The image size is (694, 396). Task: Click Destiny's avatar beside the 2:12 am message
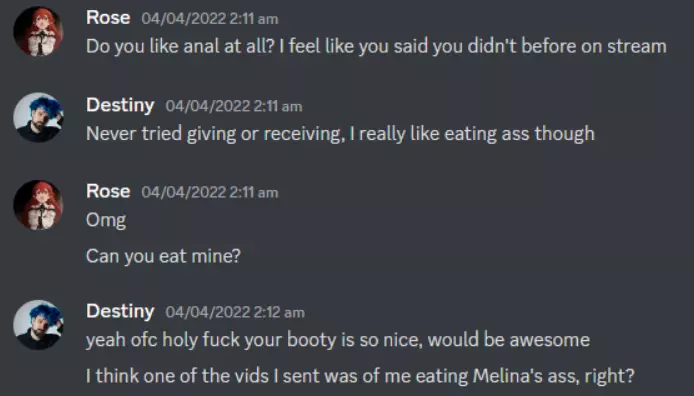point(38,325)
